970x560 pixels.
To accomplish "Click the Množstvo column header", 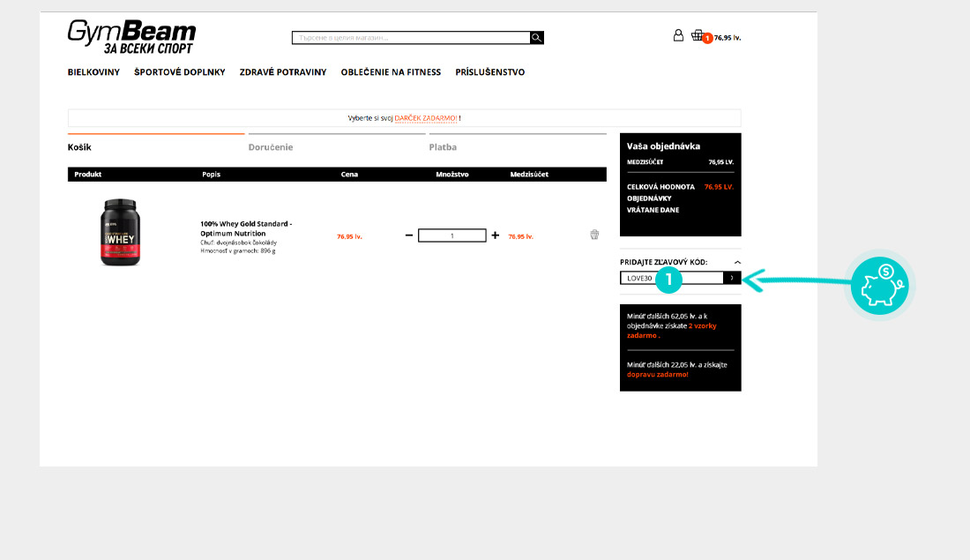I will coord(451,175).
